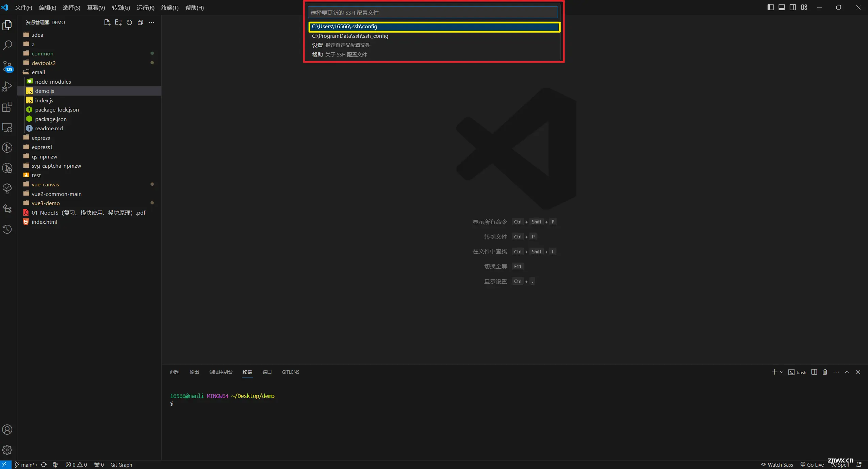Open the 终端(T) menu
Viewport: 868px width, 469px height.
[170, 7]
